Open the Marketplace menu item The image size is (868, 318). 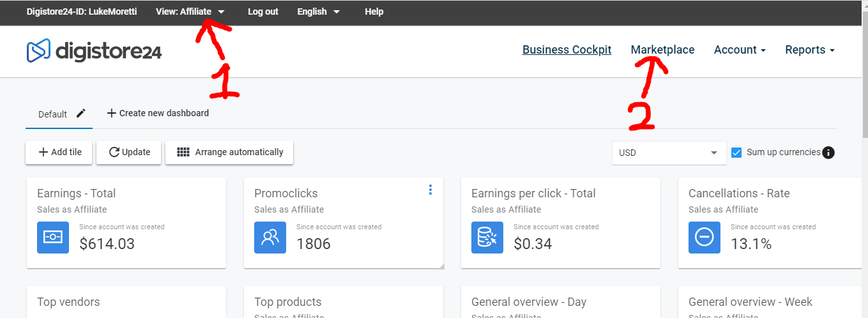click(x=662, y=50)
